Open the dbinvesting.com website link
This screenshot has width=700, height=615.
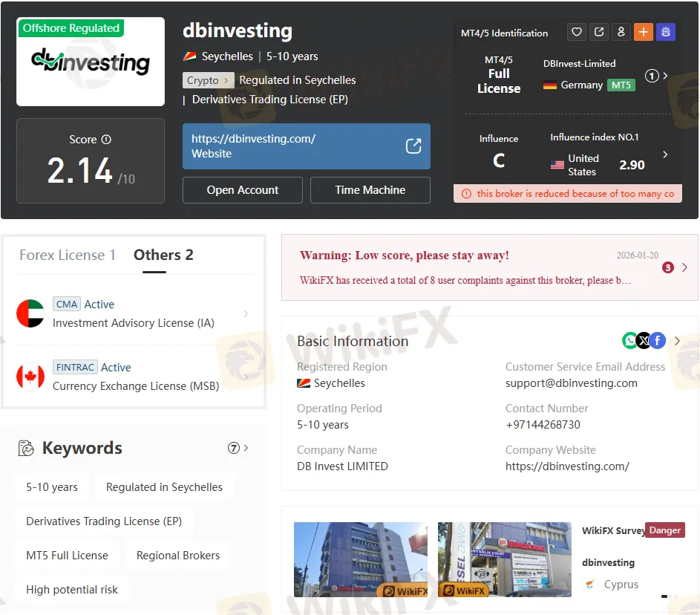306,146
